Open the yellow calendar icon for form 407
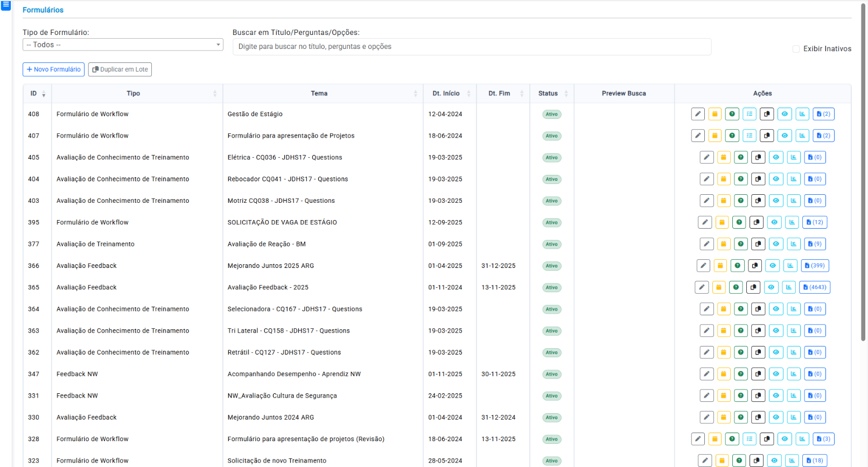The image size is (868, 467). tap(715, 136)
